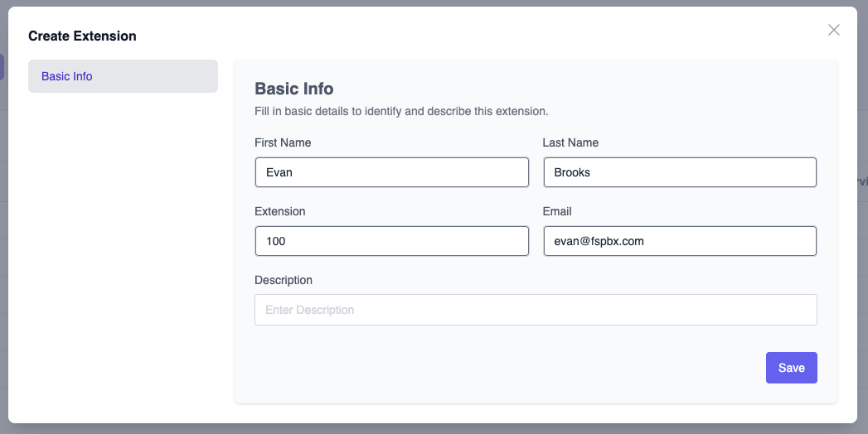Image resolution: width=868 pixels, height=434 pixels.
Task: Click the 'Fill in basic details' subtitle text
Action: tap(401, 111)
